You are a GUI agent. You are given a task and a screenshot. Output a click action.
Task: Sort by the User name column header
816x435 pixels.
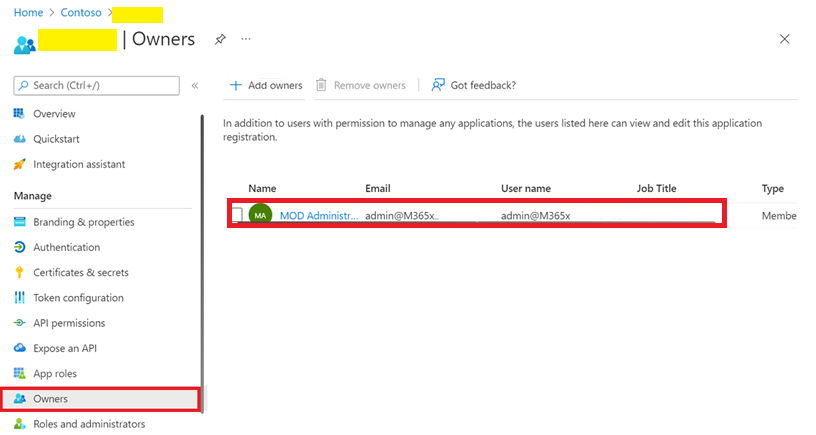[526, 188]
